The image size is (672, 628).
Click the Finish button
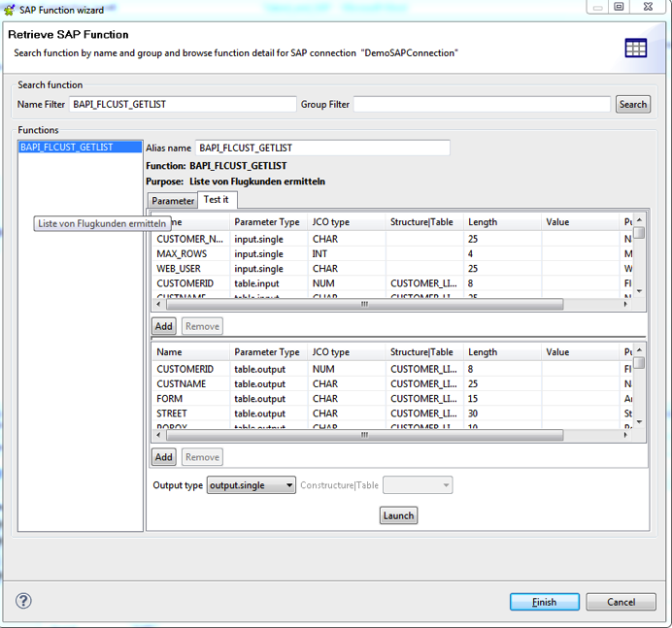[544, 602]
